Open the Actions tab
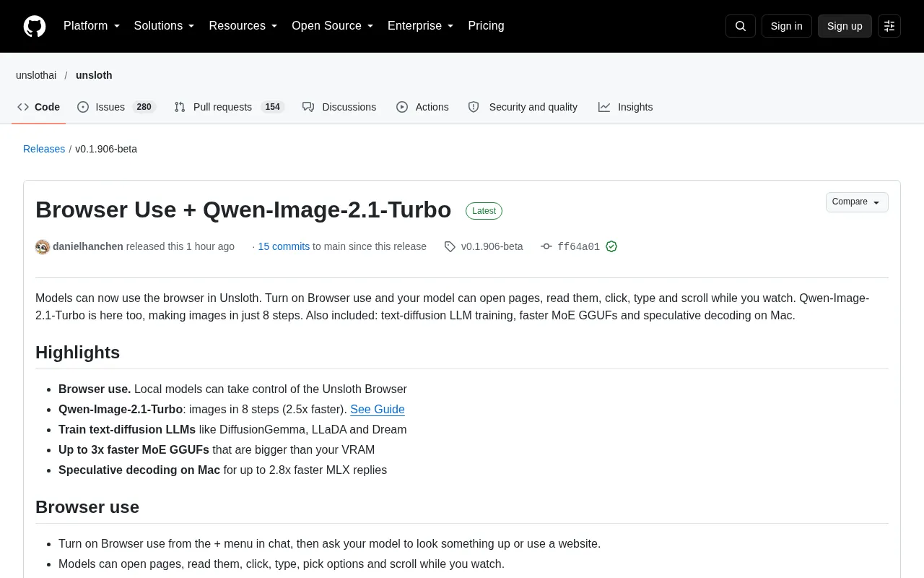 point(422,107)
